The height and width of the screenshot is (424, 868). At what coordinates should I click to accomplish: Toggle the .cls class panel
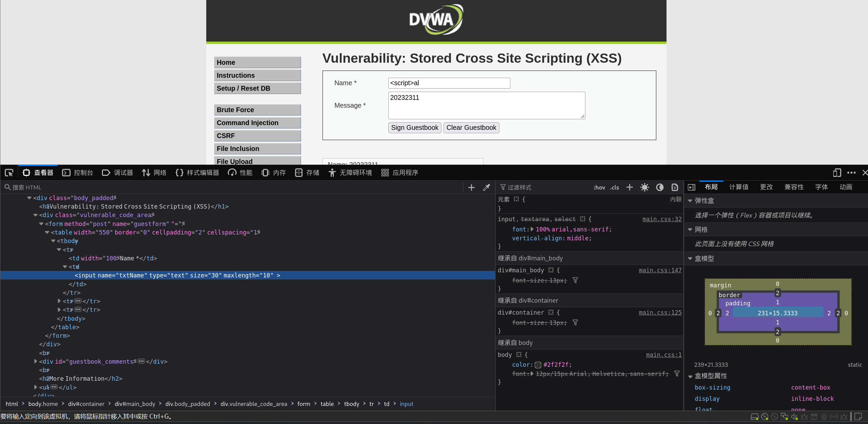pos(615,187)
